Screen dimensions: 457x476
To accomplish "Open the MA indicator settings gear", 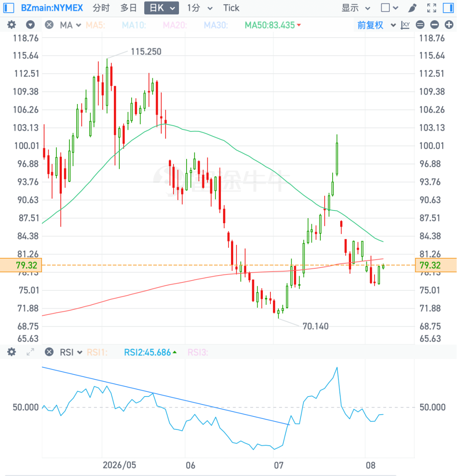I will pos(11,25).
